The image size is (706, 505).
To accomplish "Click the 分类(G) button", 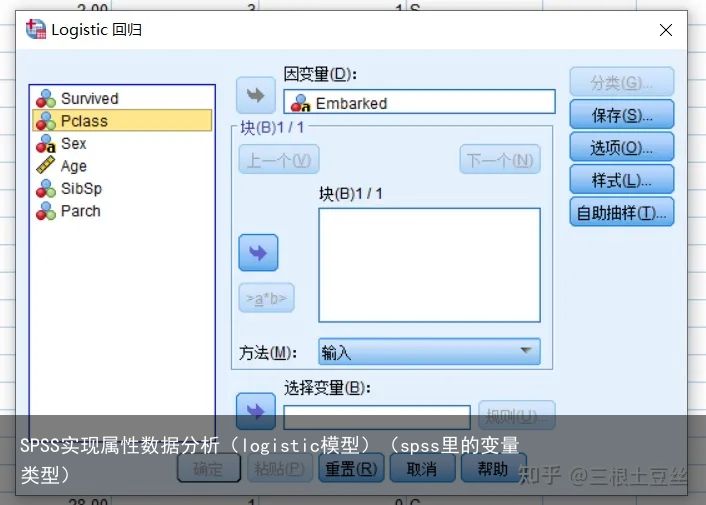I will (622, 82).
